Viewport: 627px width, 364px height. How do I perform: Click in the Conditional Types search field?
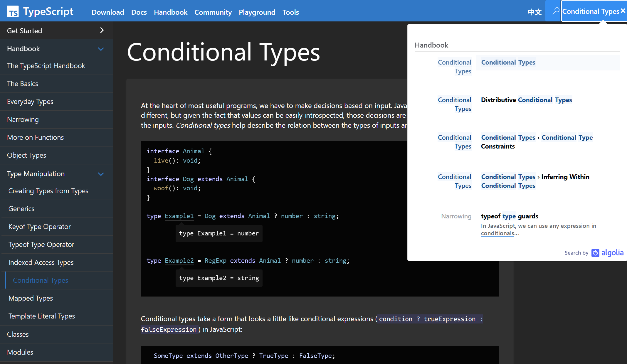[x=590, y=11]
